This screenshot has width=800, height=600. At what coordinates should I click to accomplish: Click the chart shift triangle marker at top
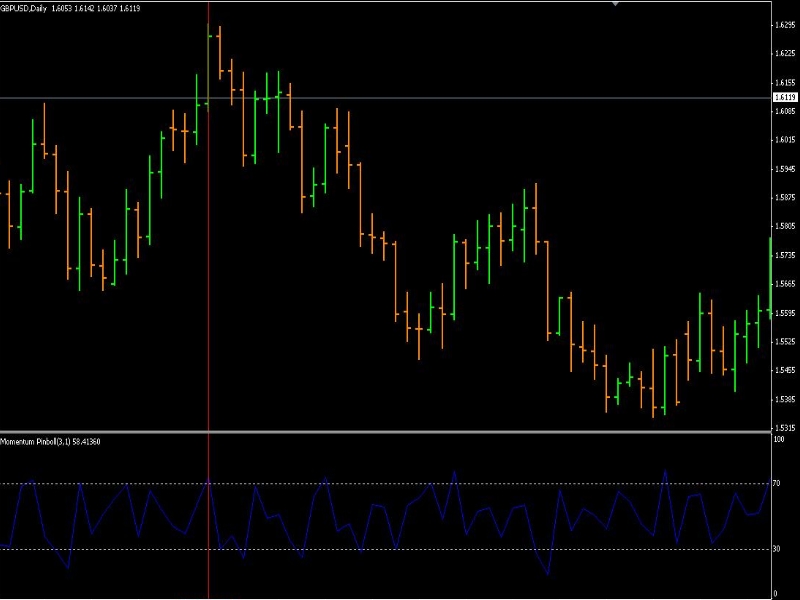coord(616,3)
